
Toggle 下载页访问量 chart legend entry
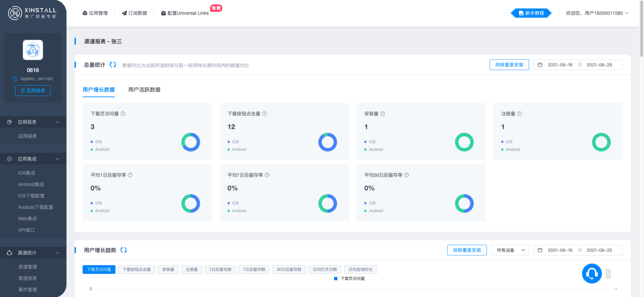coord(349,278)
